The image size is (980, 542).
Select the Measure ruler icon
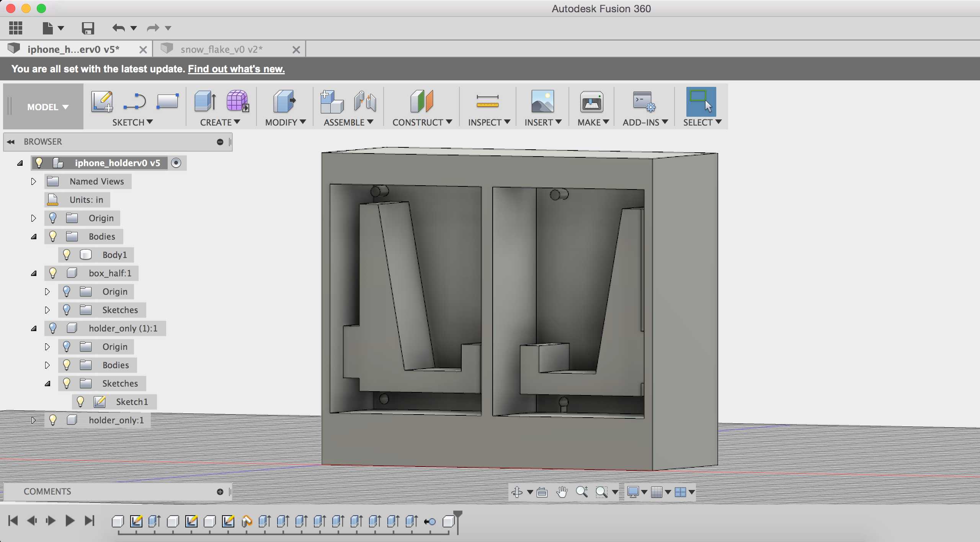pyautogui.click(x=487, y=101)
